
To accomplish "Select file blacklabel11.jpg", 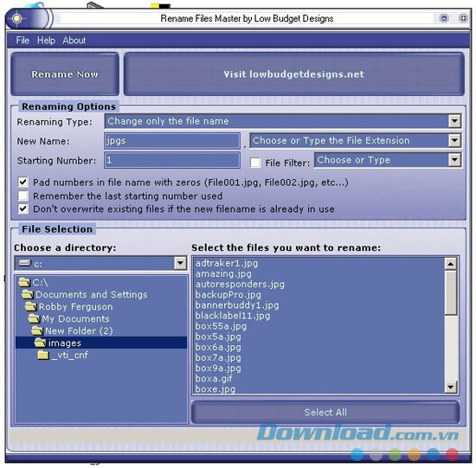I will 233,316.
